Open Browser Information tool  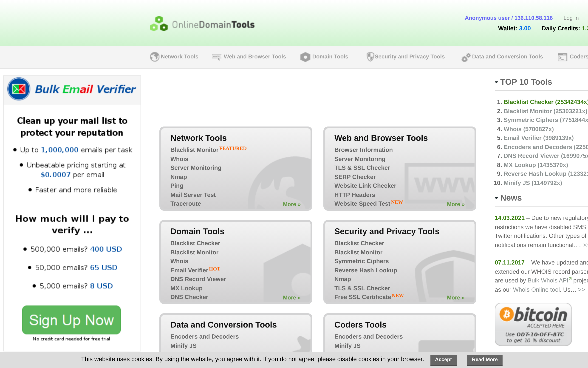(363, 150)
